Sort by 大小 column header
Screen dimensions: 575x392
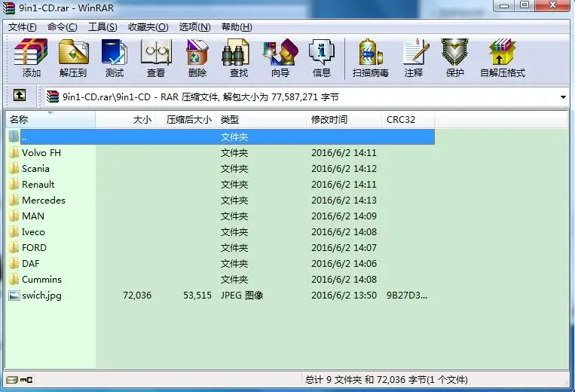point(126,120)
